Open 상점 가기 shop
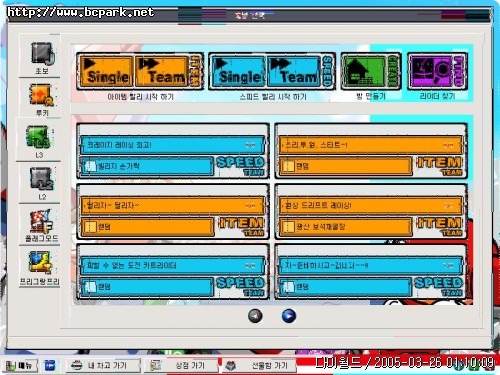Viewport: 500px width, 375px height. click(181, 366)
